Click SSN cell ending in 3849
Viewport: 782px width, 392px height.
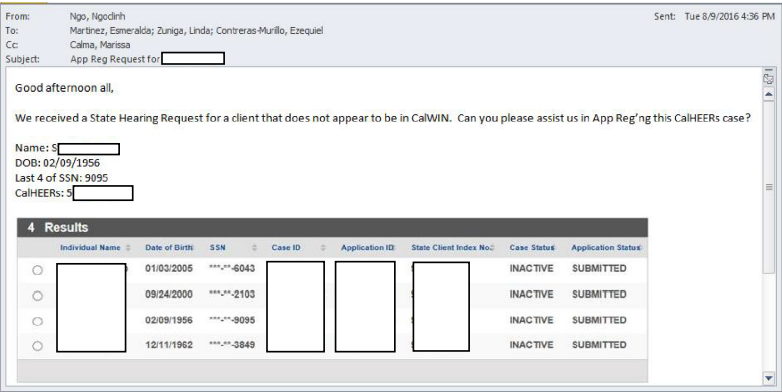[232, 345]
